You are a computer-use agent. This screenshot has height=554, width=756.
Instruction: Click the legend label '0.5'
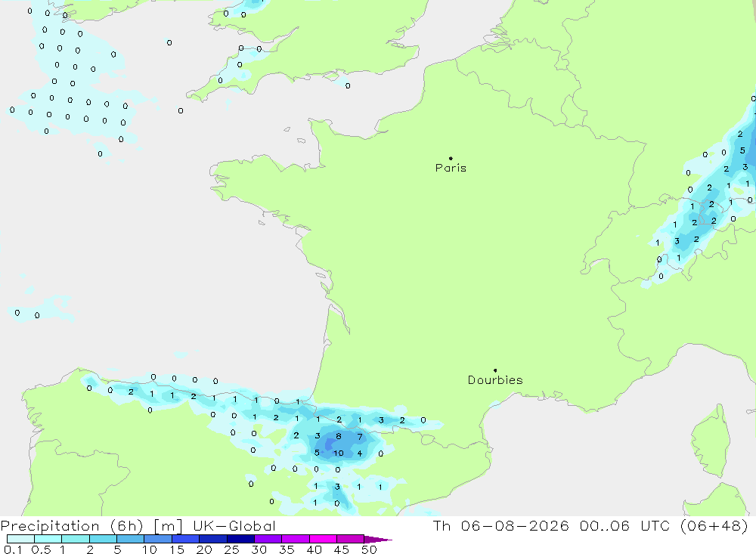click(41, 549)
